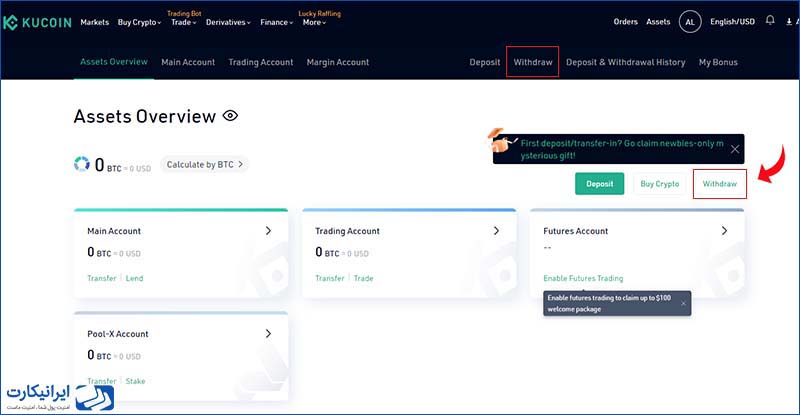Click the Buy Crypto button
The height and width of the screenshot is (415, 800).
(660, 184)
